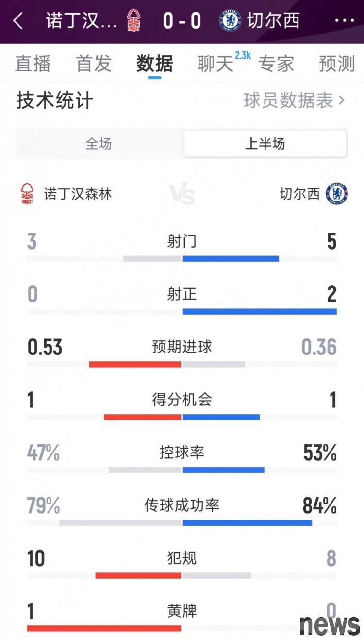Switch to the 直播 tab
Viewport: 364px width, 638px height.
33,64
